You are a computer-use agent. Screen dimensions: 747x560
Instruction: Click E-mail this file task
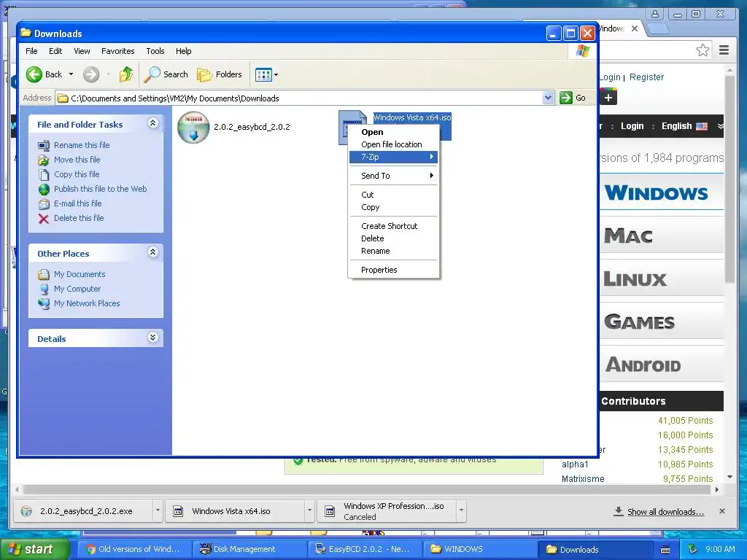(x=77, y=203)
